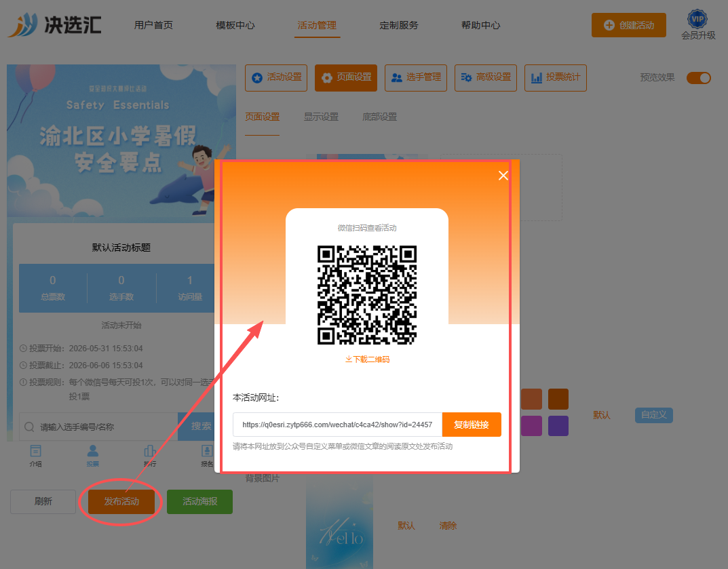This screenshot has width=728, height=569.
Task: Open 用户首页 menu item
Action: click(154, 25)
